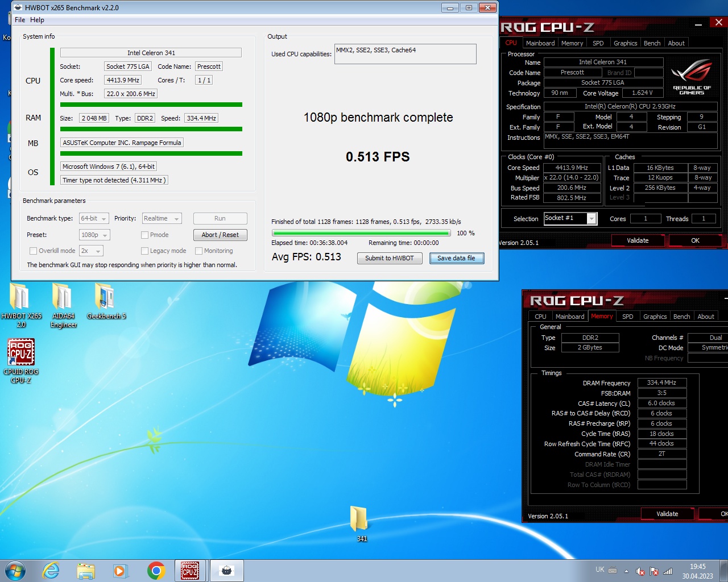Click the muted volume tray icon
The image size is (728, 582).
pos(640,571)
